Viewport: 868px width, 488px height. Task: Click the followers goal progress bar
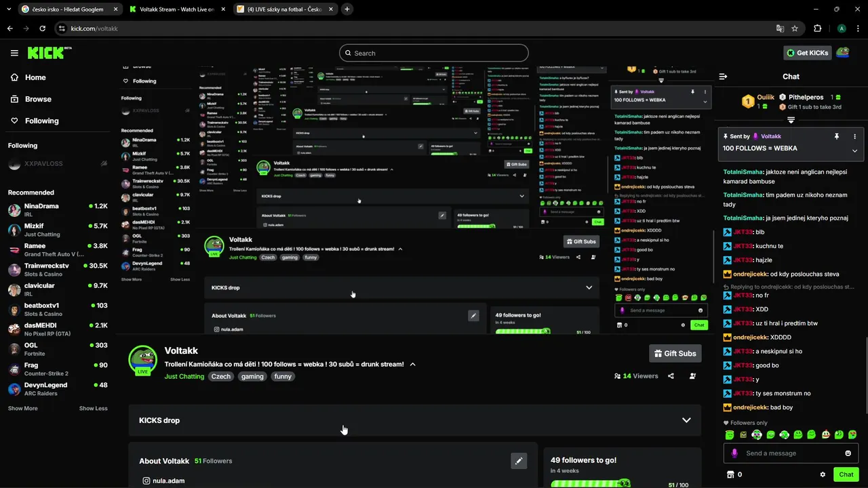pos(591,484)
